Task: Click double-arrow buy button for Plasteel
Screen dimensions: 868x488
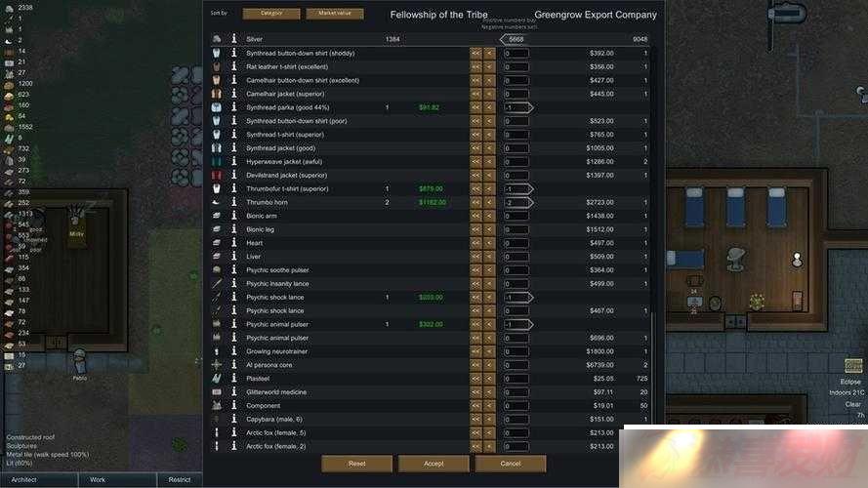Action: tap(475, 379)
